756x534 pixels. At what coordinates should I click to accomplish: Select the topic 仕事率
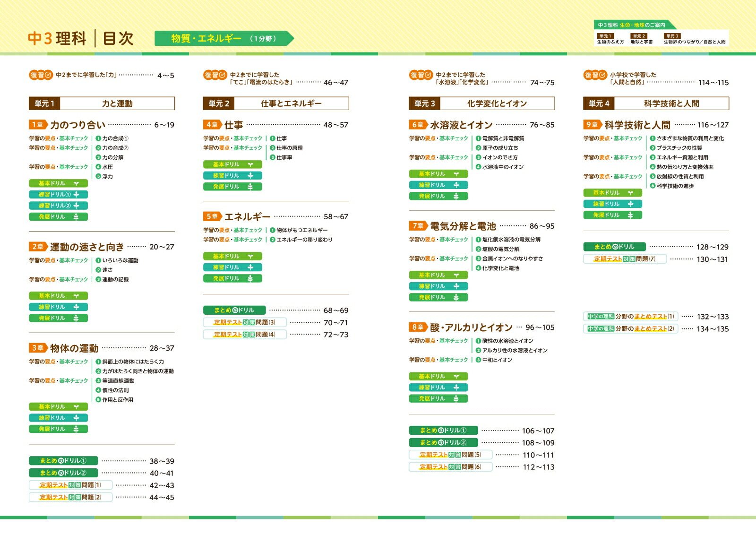point(281,157)
